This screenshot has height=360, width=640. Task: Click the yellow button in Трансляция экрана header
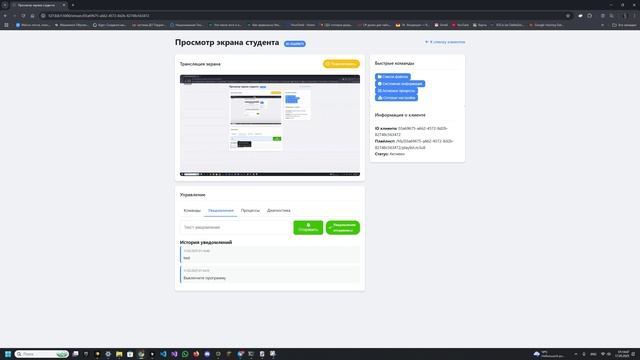coord(341,64)
